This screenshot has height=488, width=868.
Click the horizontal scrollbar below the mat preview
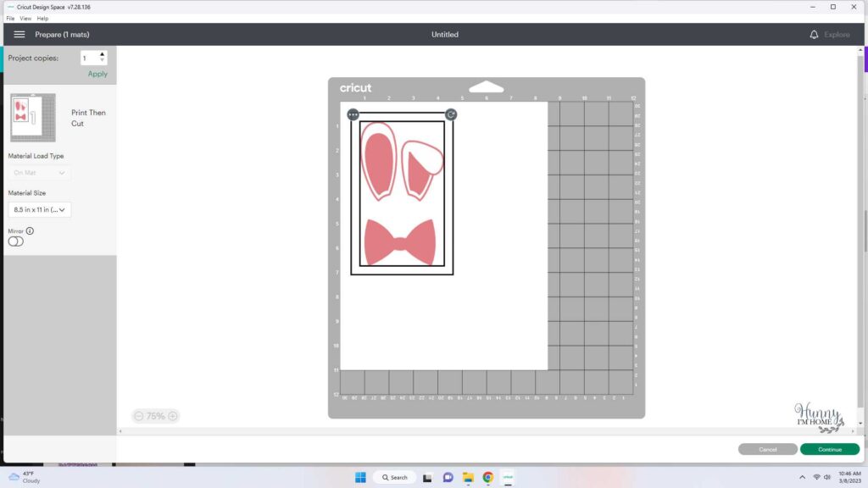coord(486,431)
